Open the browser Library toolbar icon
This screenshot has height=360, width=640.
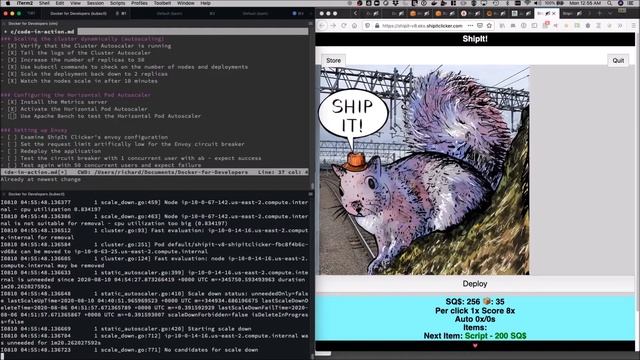click(502, 26)
